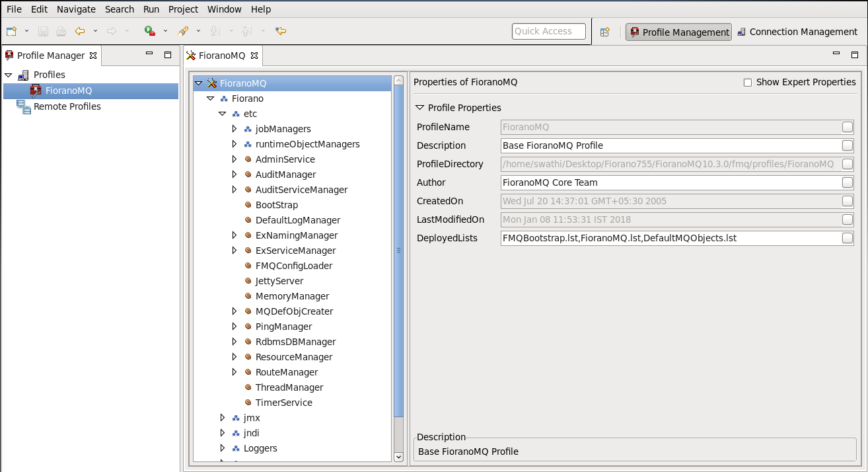Open the Edit menu

tap(39, 9)
